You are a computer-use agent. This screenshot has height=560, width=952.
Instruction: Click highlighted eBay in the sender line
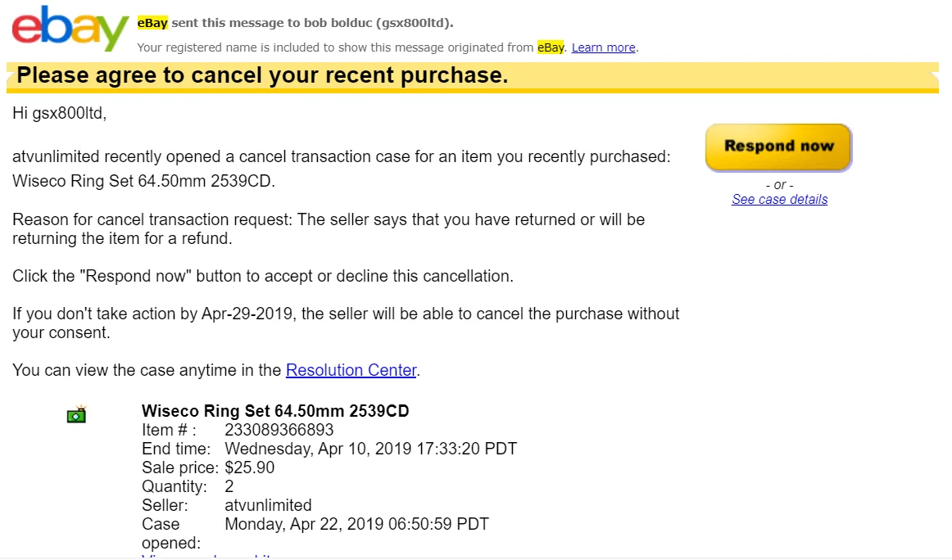(152, 23)
